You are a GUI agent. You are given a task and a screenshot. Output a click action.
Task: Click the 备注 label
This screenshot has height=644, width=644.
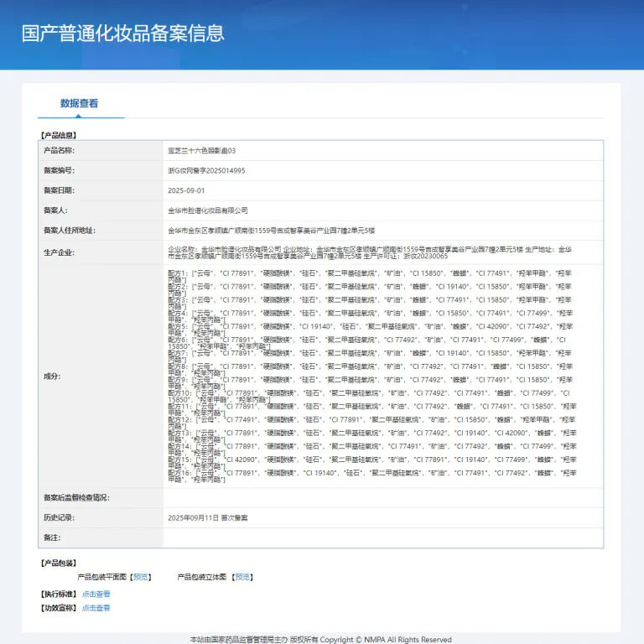point(52,538)
